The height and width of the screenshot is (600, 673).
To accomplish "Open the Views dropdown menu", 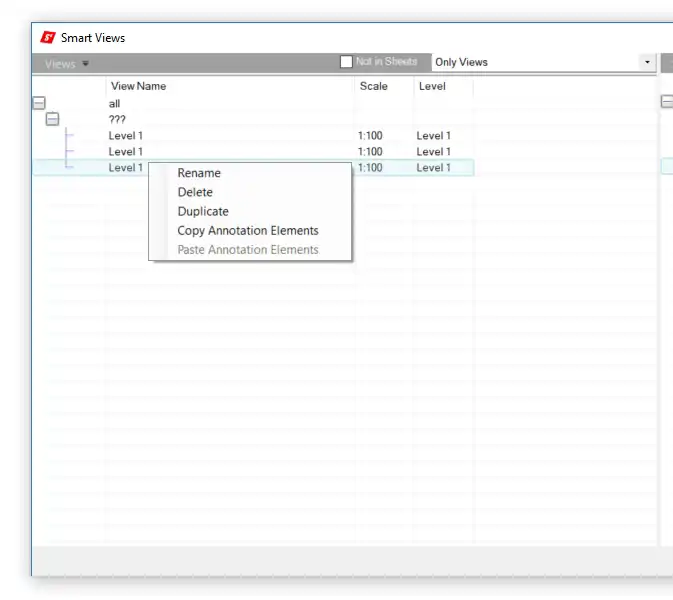I will 67,64.
